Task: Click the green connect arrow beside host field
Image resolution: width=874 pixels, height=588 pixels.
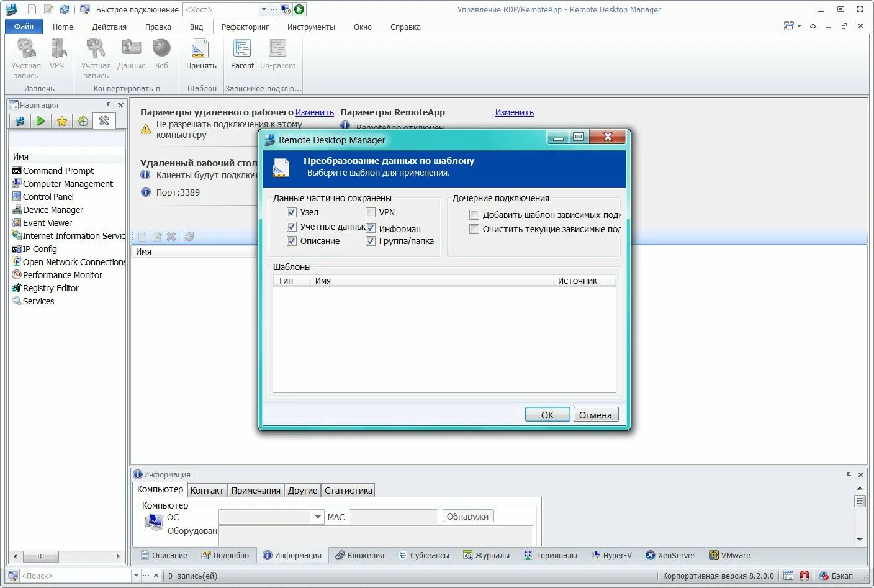Action: pos(299,9)
